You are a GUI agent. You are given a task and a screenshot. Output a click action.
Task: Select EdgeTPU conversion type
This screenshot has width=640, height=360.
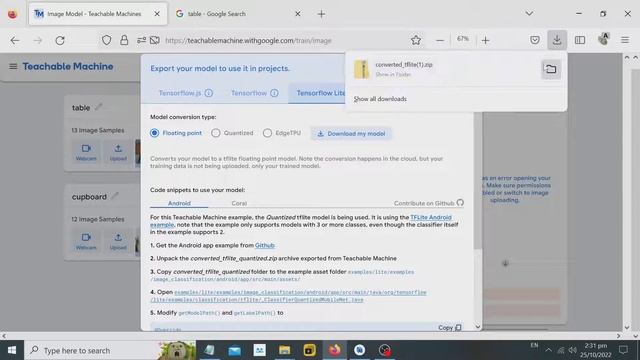267,133
